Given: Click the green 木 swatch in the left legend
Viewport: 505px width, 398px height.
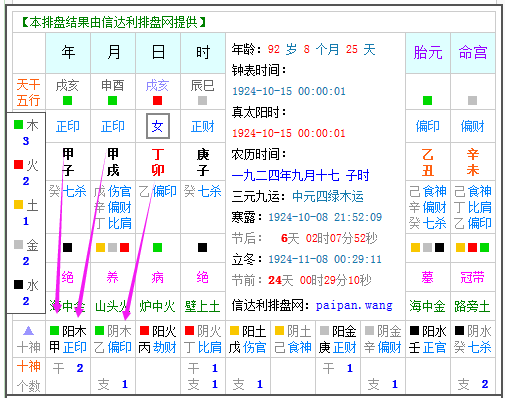Looking at the screenshot, I should click(x=19, y=125).
